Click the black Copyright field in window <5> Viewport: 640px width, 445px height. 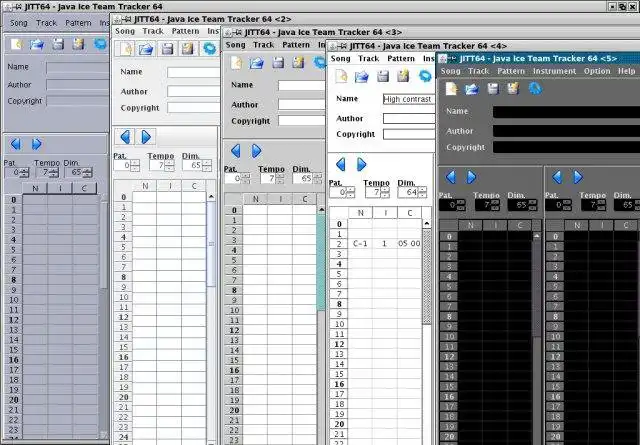566,147
